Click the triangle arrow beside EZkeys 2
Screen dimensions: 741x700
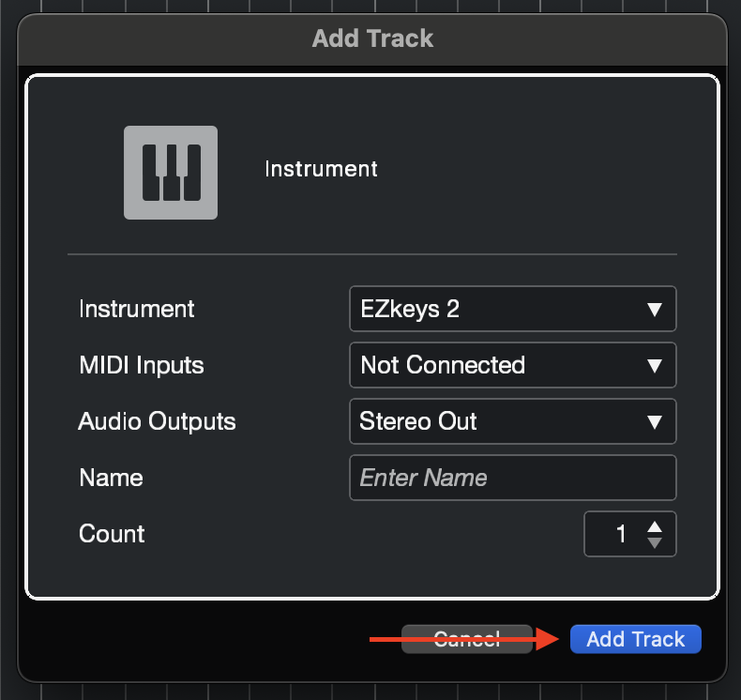[655, 310]
